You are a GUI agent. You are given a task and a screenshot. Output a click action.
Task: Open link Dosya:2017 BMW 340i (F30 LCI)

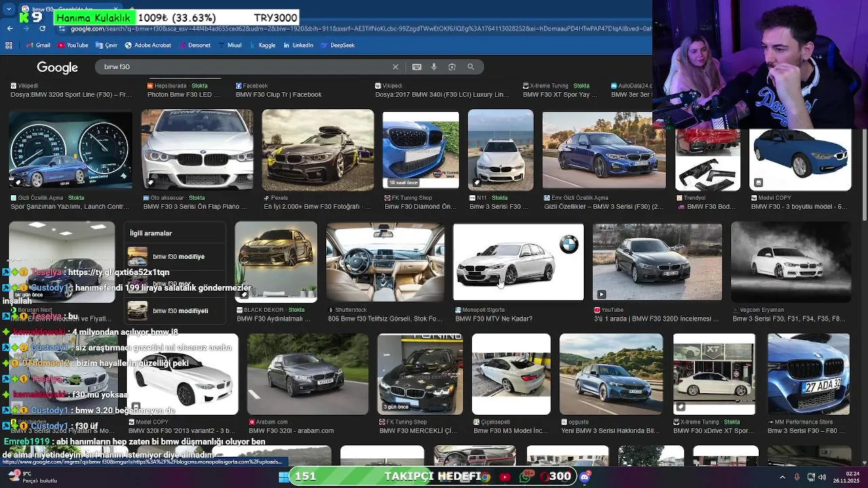tap(441, 94)
